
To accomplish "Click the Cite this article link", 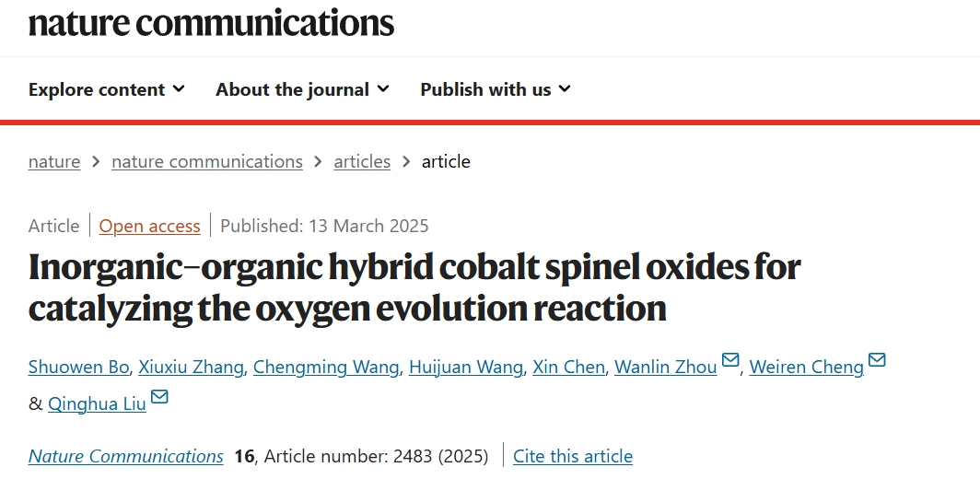I will (573, 457).
